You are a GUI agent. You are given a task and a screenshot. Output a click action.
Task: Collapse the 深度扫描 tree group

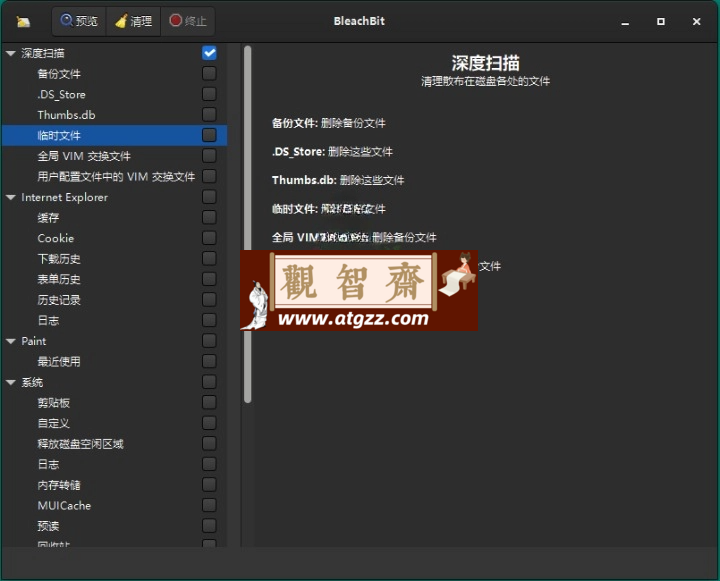coord(11,53)
